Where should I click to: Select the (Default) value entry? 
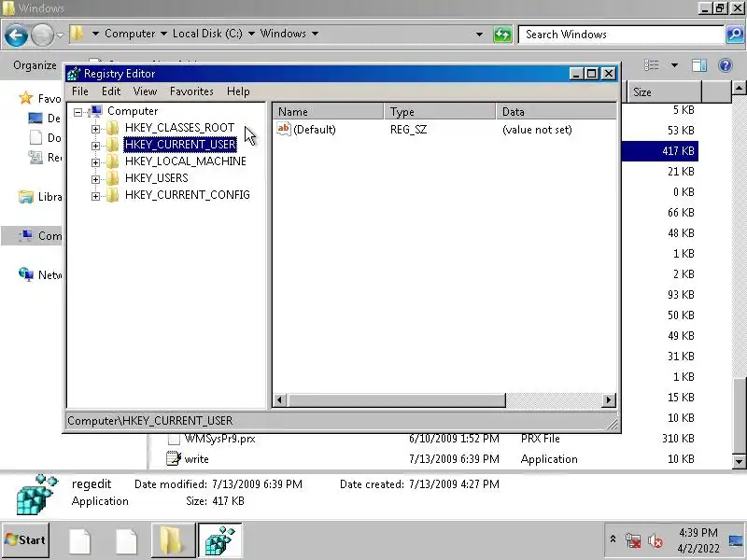pos(315,130)
